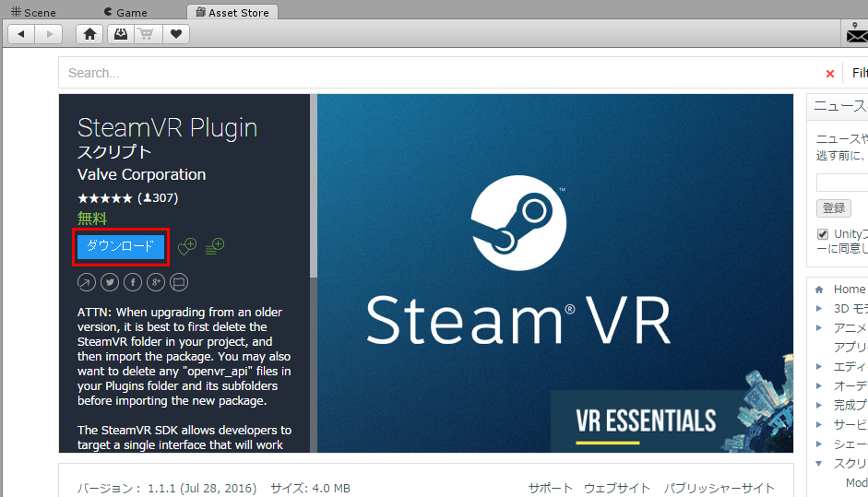Click the Home house icon in categories
The image size is (868, 497).
819,290
